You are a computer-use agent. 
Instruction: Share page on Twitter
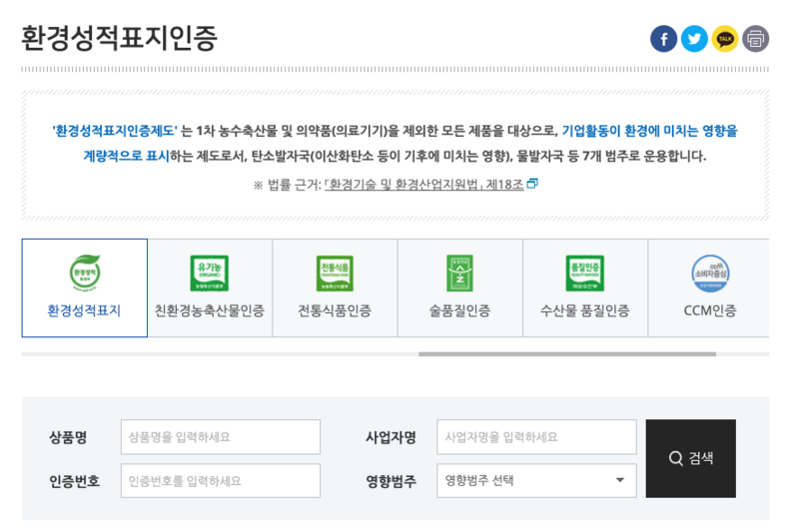pos(694,39)
